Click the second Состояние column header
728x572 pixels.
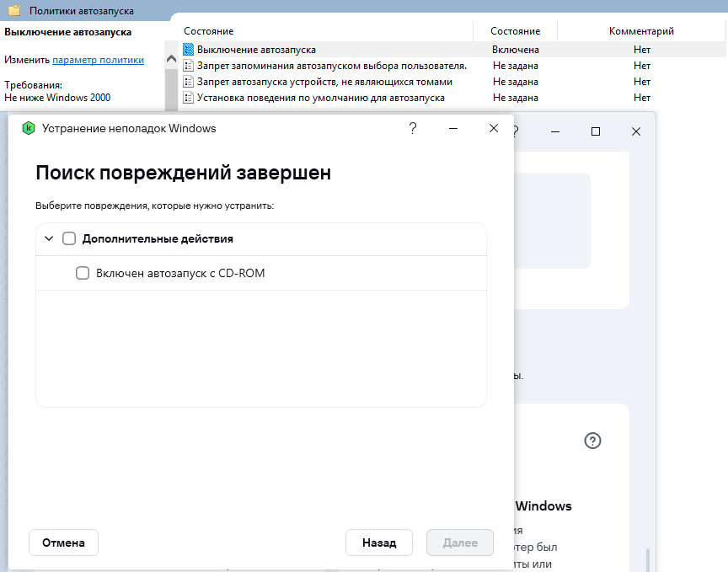point(516,31)
